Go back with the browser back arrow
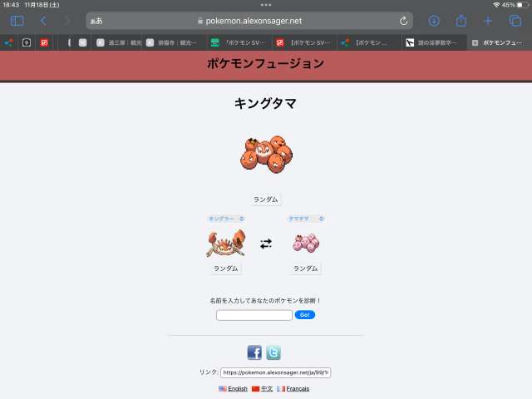 pyautogui.click(x=43, y=21)
